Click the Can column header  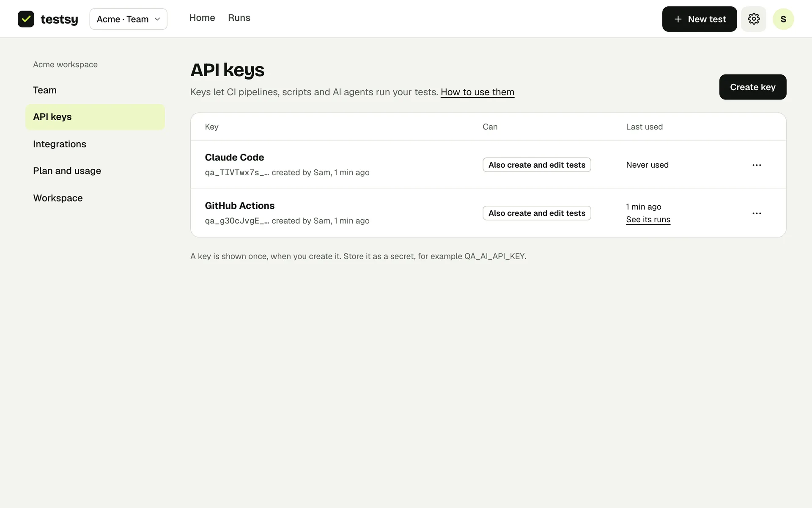pos(490,127)
